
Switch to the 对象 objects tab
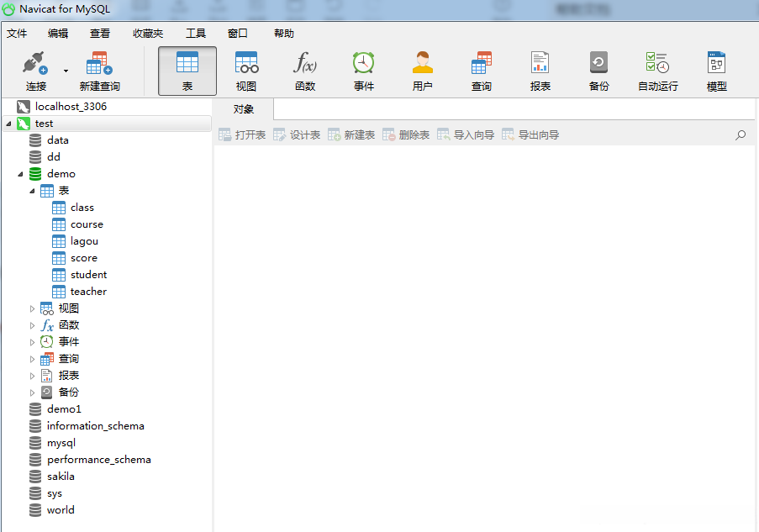(244, 109)
